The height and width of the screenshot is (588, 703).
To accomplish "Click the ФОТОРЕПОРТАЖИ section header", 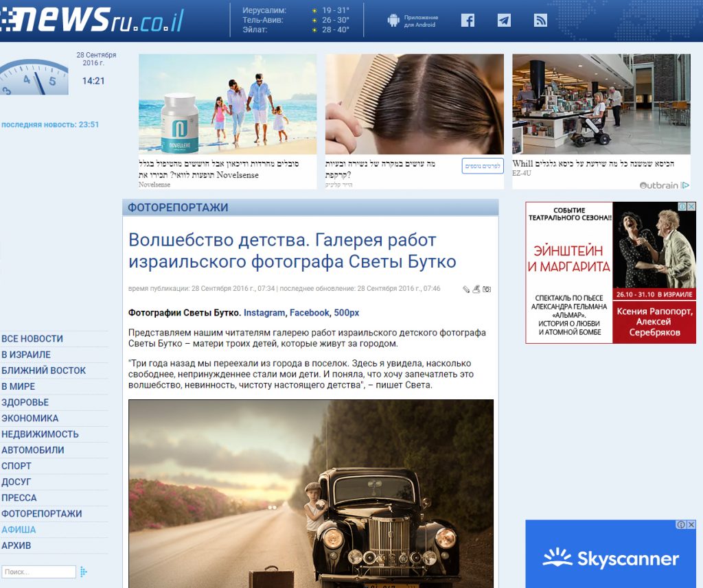I will coord(178,208).
